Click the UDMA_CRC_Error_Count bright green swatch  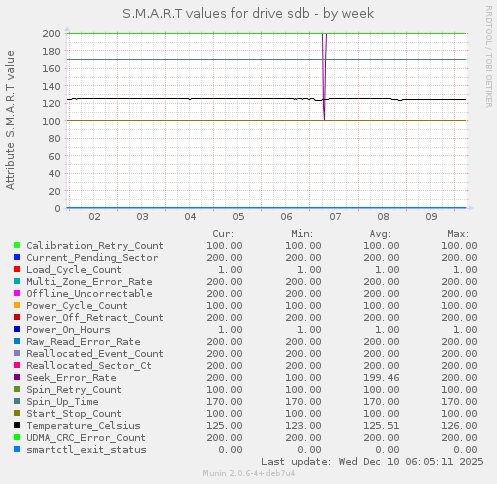point(17,437)
